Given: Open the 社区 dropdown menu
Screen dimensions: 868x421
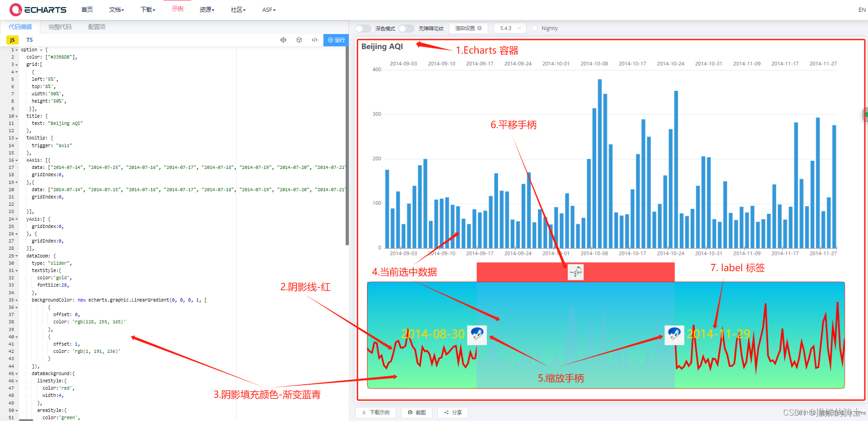Looking at the screenshot, I should click(x=238, y=10).
